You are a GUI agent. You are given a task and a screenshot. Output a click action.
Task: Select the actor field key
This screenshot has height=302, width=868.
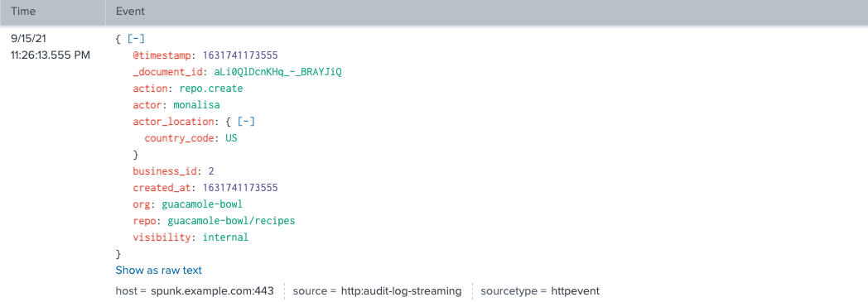(x=147, y=105)
